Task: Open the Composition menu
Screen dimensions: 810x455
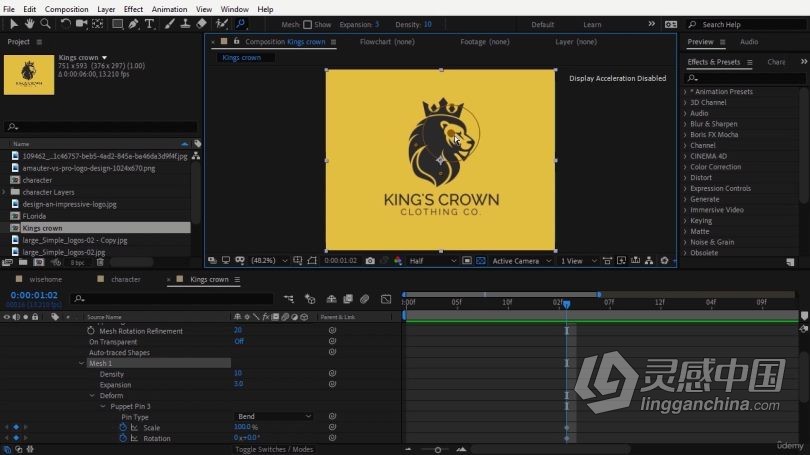Action: pos(66,9)
